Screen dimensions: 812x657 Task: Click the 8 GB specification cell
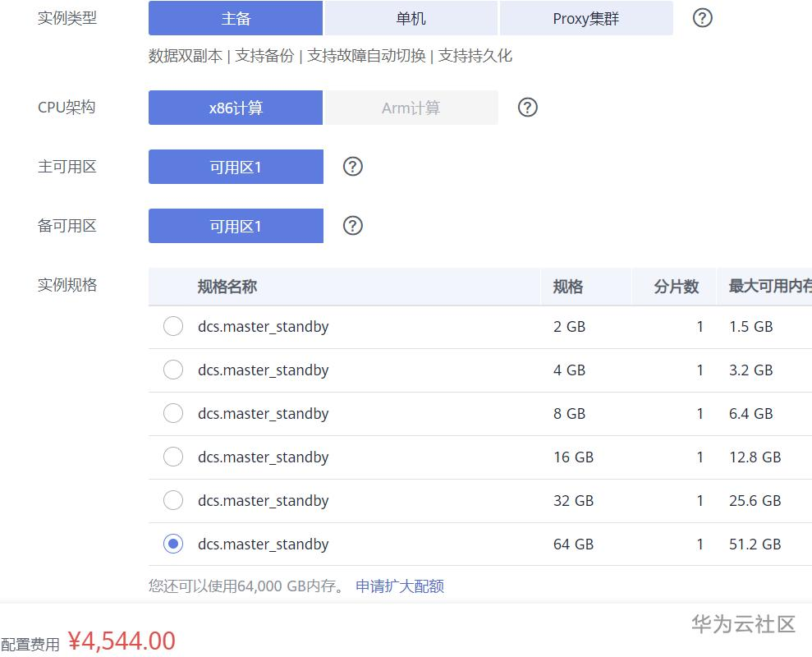[x=569, y=413]
